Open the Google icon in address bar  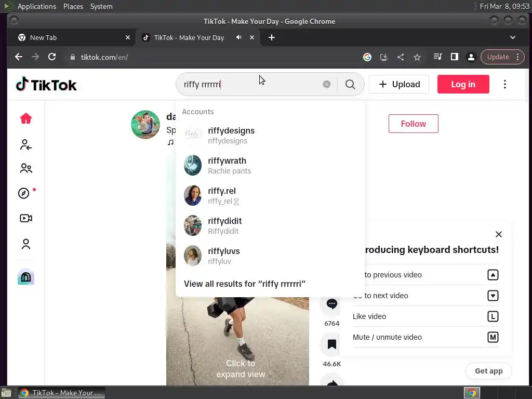point(367,57)
